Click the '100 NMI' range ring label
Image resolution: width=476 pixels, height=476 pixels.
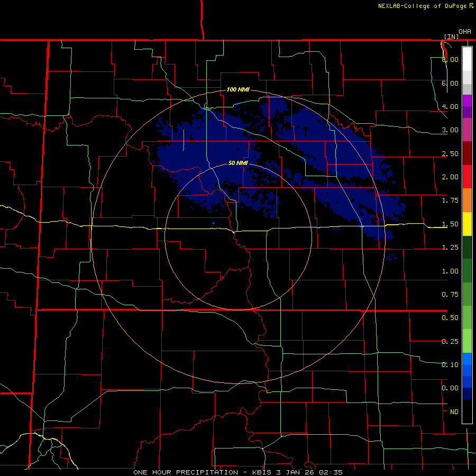[x=239, y=89]
